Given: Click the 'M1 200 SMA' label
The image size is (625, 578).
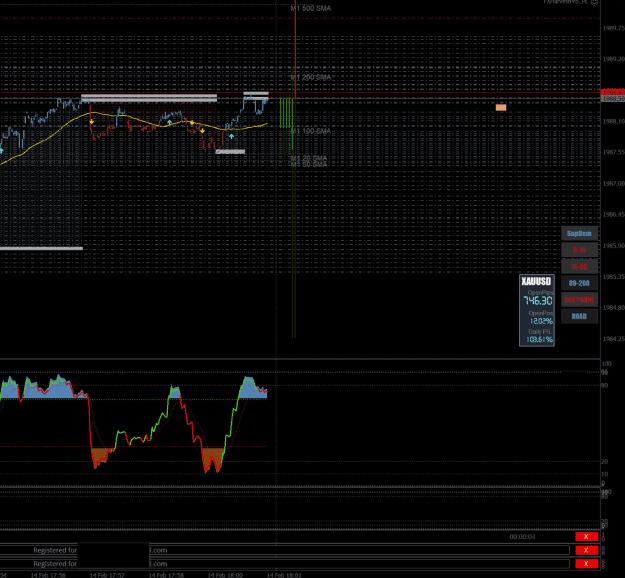Looking at the screenshot, I should click(x=311, y=77).
